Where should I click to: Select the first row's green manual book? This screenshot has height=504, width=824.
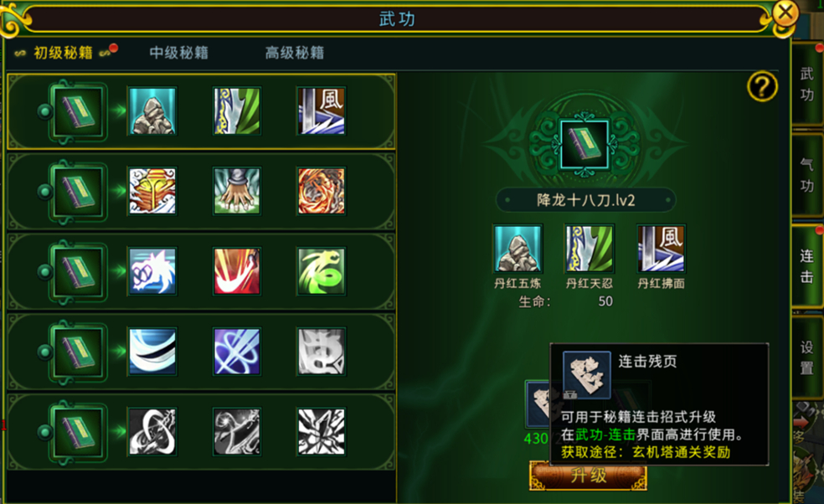click(x=79, y=111)
